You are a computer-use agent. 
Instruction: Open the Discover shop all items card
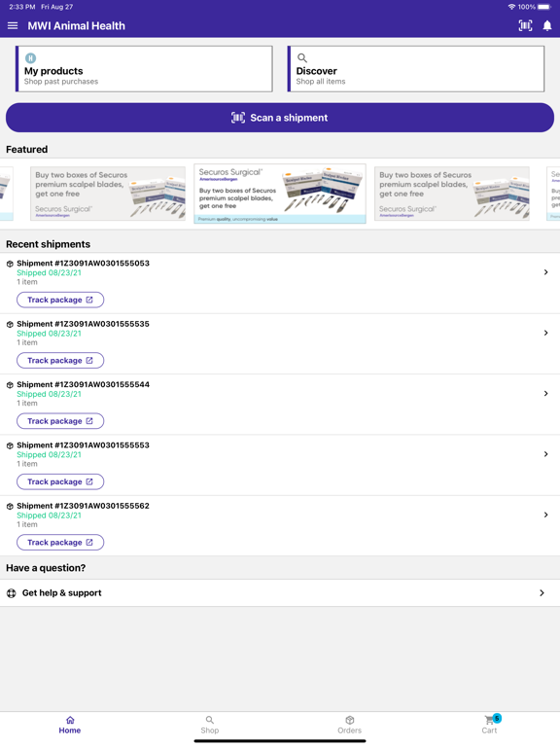point(416,69)
